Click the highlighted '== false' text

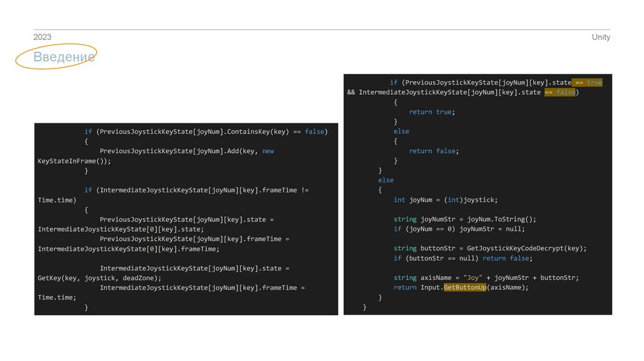(560, 92)
